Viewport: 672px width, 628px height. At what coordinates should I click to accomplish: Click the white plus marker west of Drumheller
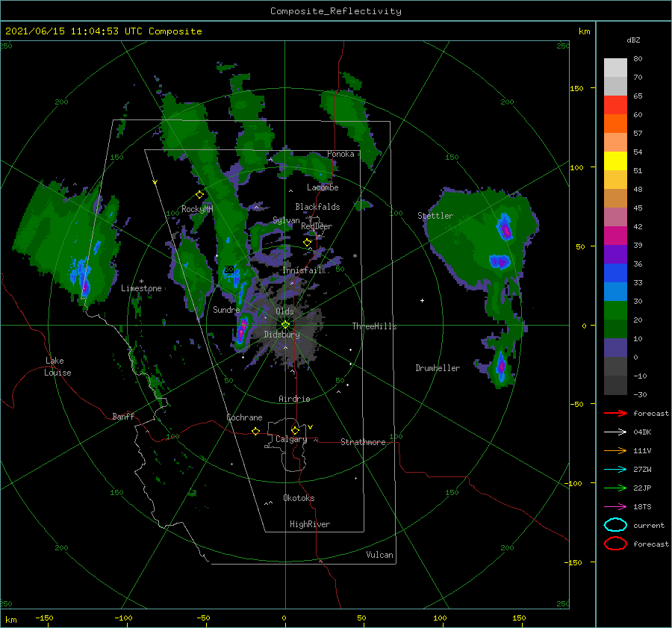coord(422,300)
